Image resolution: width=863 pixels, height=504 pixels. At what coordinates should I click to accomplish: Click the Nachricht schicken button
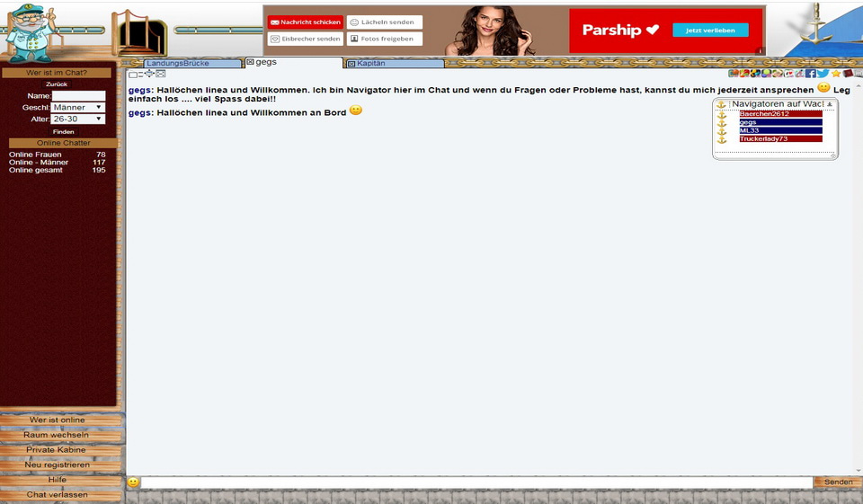pyautogui.click(x=306, y=22)
